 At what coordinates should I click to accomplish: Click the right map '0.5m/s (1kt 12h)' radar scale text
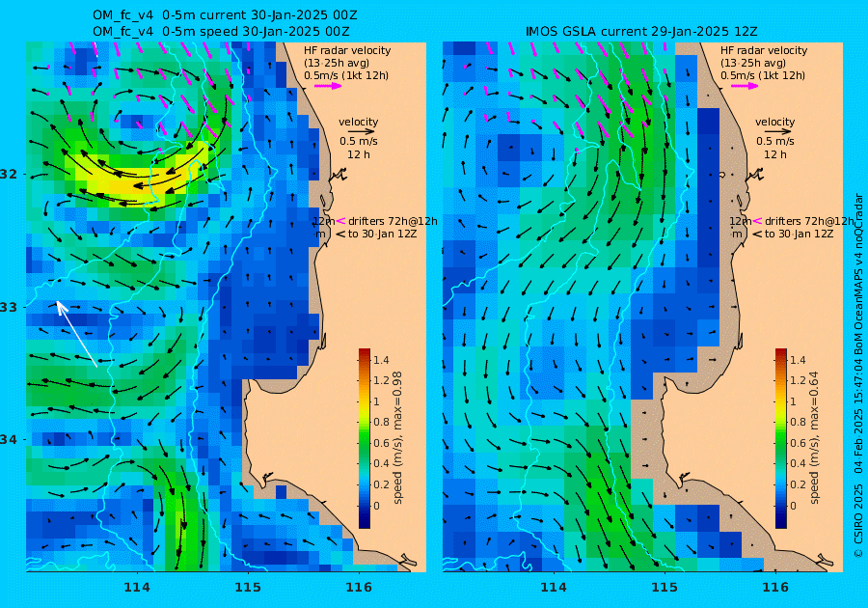point(763,76)
